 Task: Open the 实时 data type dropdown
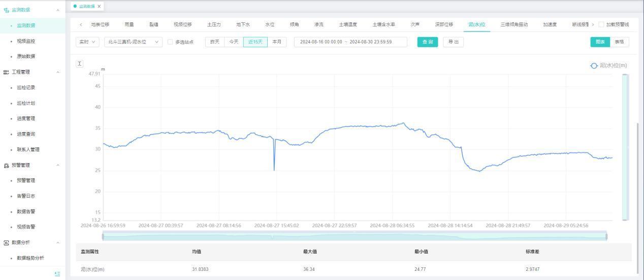pyautogui.click(x=87, y=42)
